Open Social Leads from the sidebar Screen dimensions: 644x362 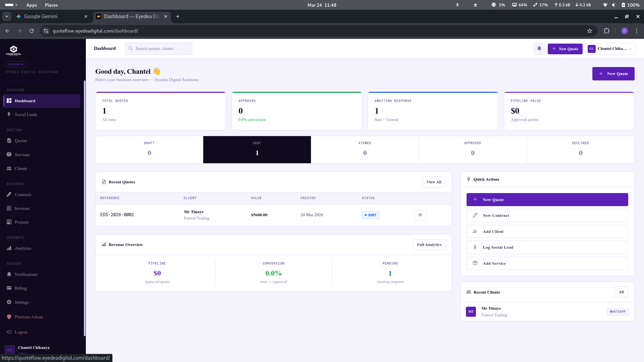[x=26, y=115]
